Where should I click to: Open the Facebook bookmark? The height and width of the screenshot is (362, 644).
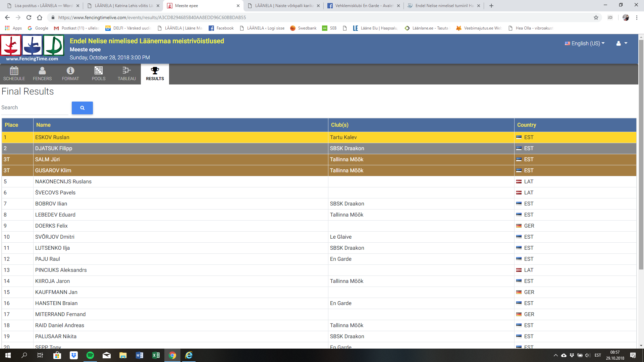click(x=221, y=28)
